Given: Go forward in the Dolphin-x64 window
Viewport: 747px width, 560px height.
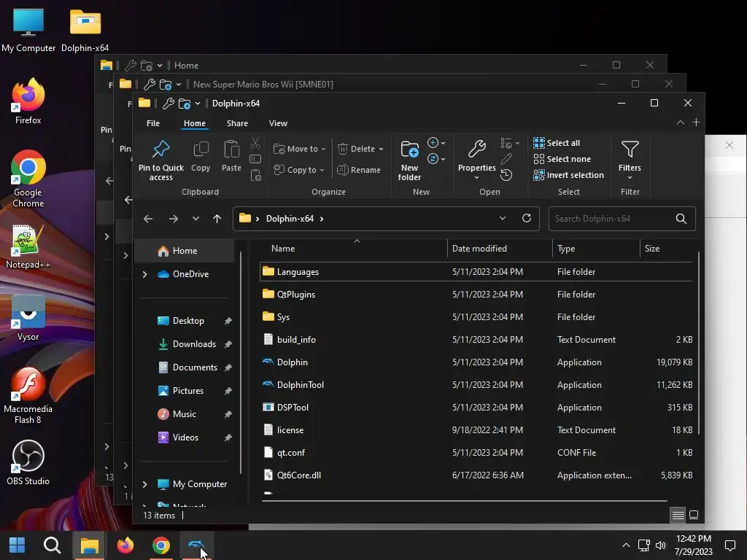Looking at the screenshot, I should (x=174, y=219).
